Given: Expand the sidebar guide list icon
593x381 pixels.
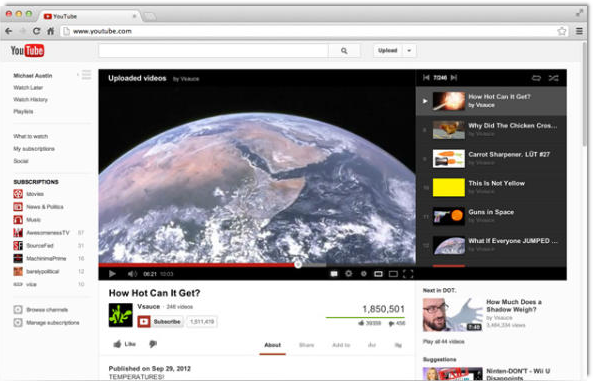Looking at the screenshot, I should point(86,75).
